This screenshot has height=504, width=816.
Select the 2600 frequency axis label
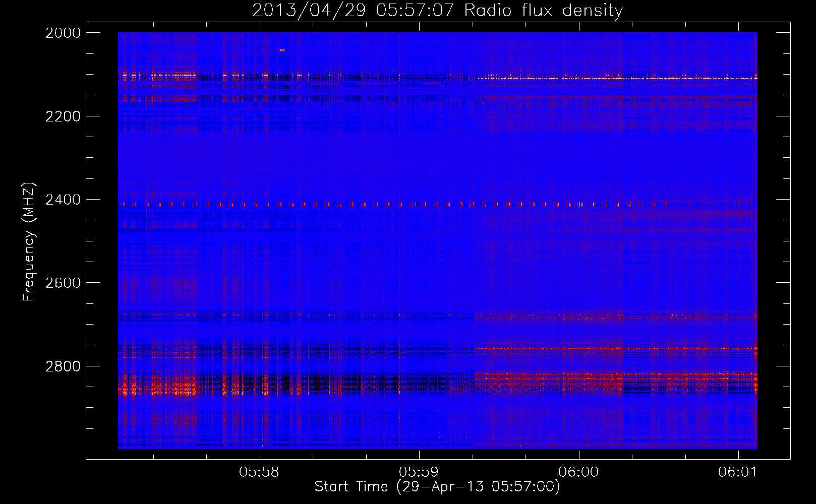(63, 283)
